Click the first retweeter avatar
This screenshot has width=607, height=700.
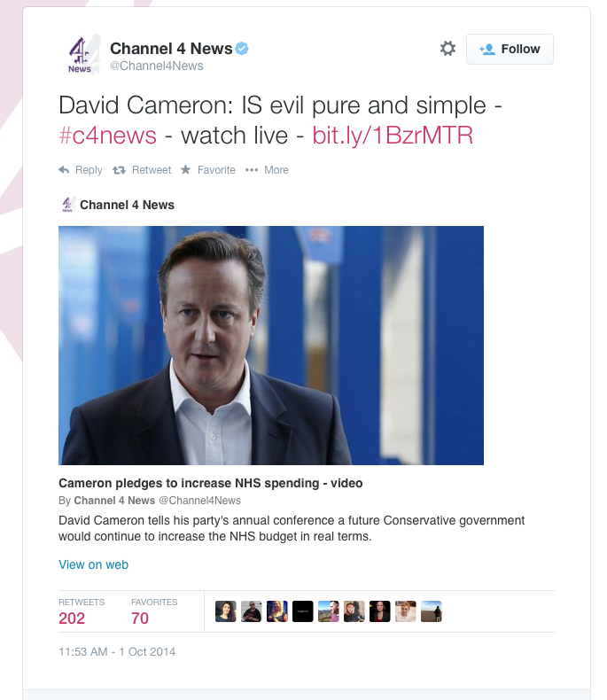pos(226,611)
